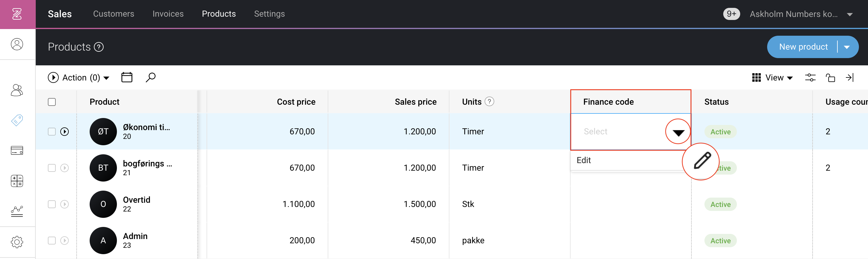Click the 9+ notifications badge
Screen dimensions: 868x259
click(x=731, y=14)
